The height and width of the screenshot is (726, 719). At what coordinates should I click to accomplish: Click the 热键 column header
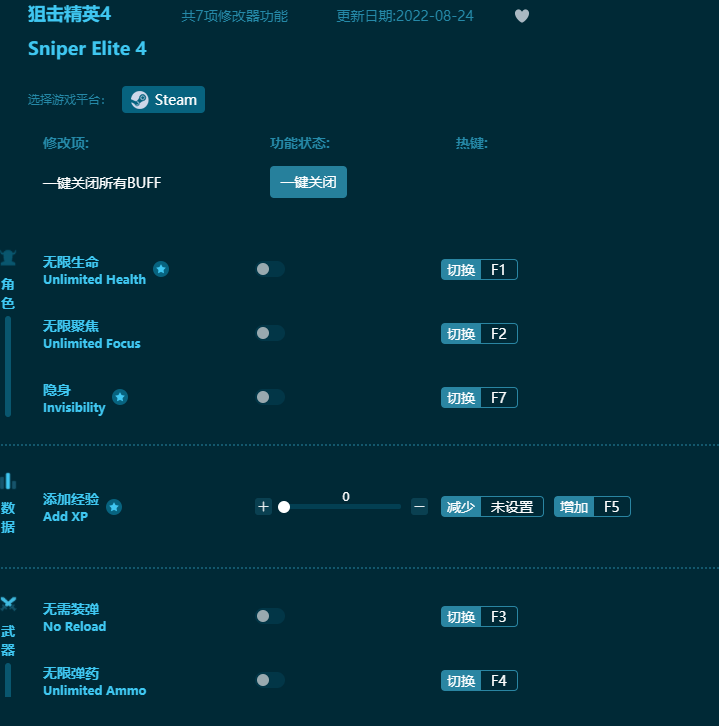click(471, 143)
